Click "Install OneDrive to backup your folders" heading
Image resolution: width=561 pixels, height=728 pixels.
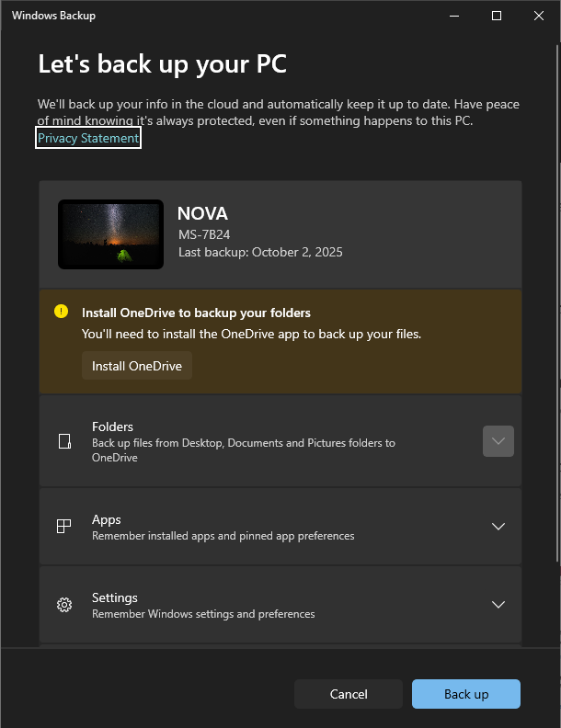tap(196, 313)
